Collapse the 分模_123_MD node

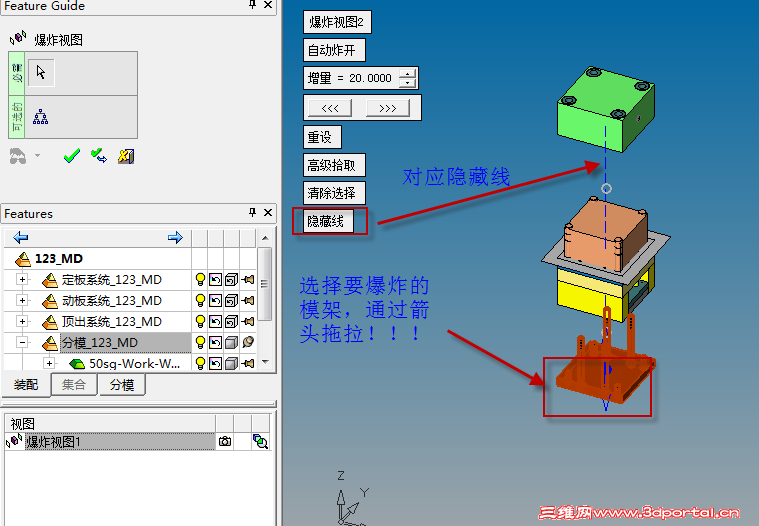pos(22,342)
